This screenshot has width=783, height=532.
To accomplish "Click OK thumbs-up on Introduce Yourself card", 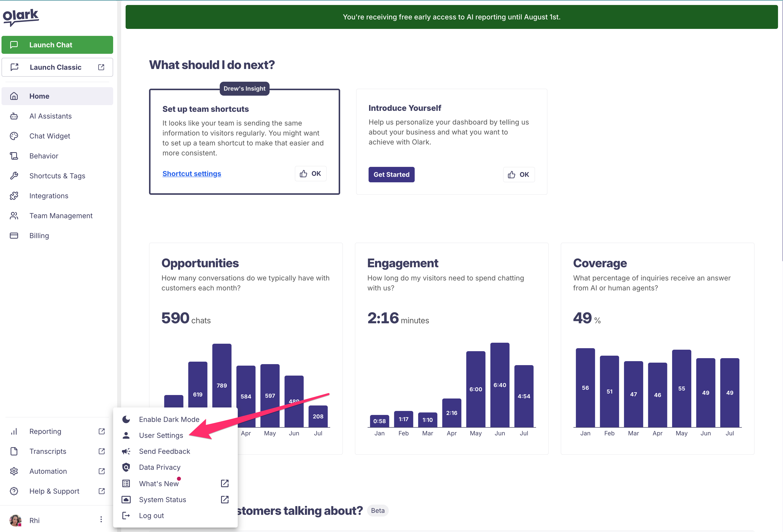I will [x=519, y=175].
